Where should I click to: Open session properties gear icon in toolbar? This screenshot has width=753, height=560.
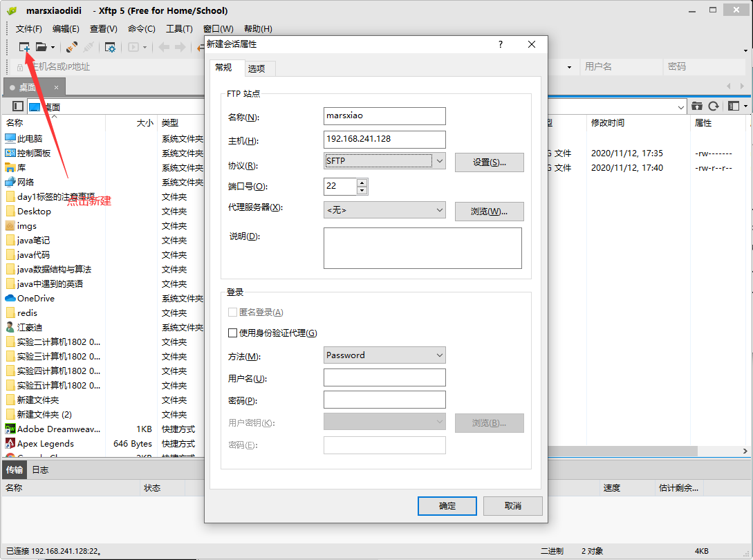[x=110, y=47]
